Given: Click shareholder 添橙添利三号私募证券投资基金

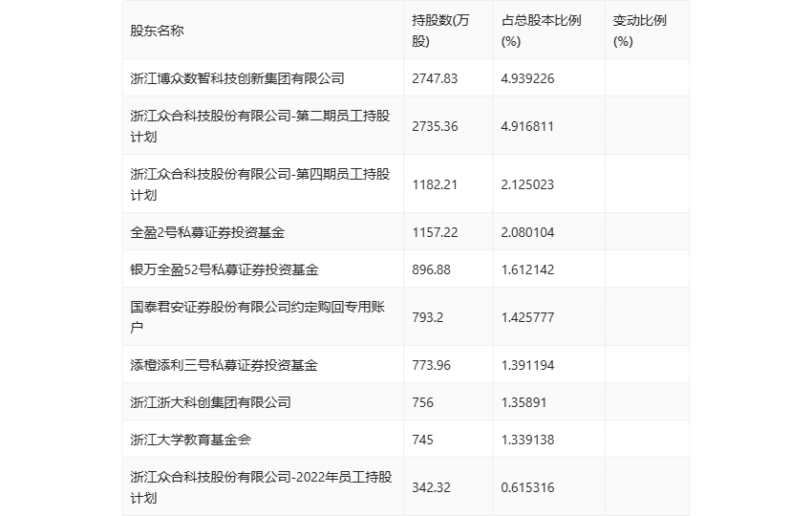Looking at the screenshot, I should [224, 365].
